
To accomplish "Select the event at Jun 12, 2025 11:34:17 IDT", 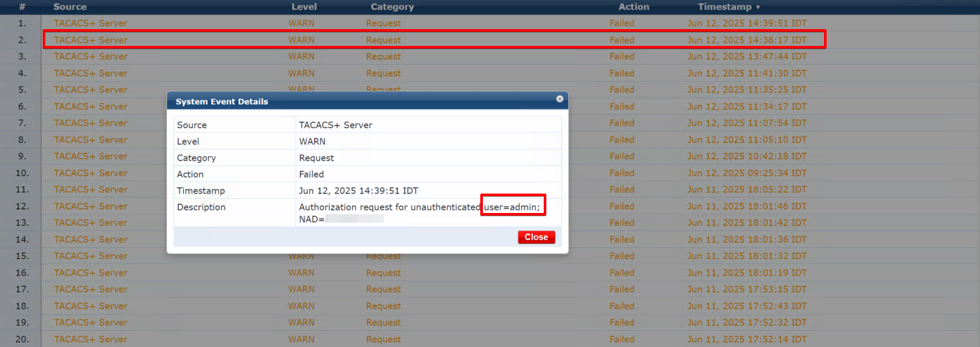I will tap(490, 106).
